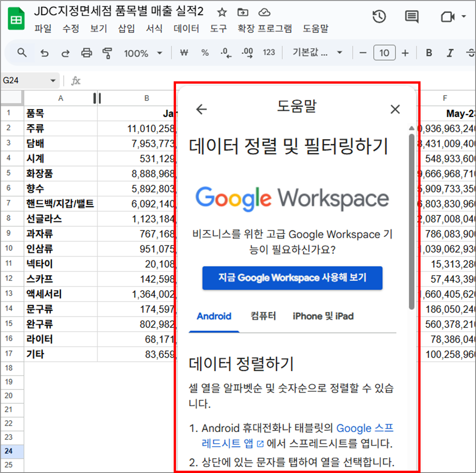Select column A header
Screen dimensions: 476x473
tap(60, 98)
